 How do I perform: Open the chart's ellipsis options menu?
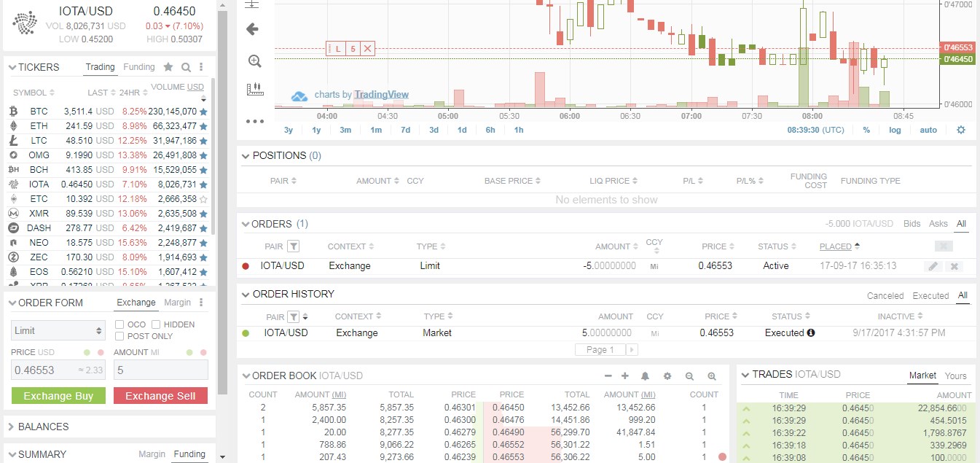tap(254, 121)
